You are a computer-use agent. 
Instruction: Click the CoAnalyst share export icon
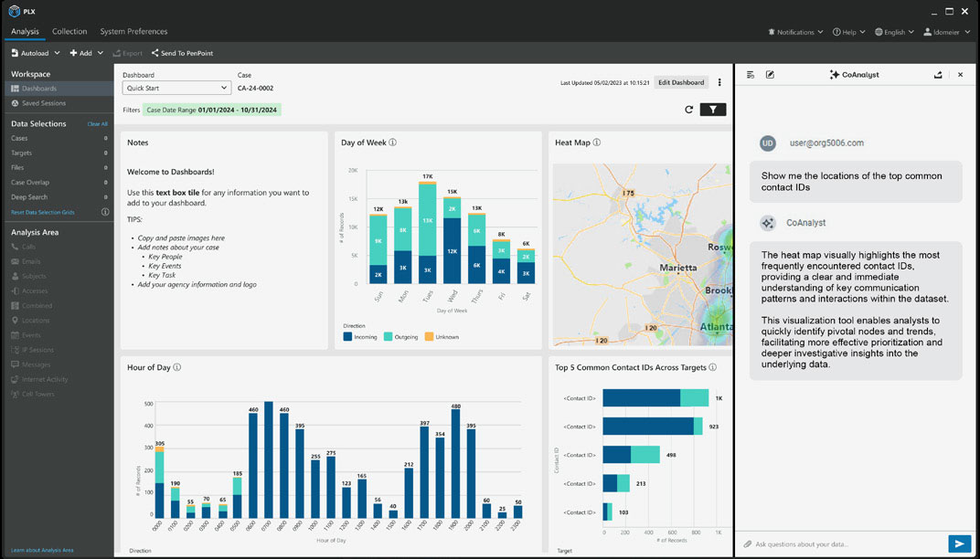coord(938,74)
